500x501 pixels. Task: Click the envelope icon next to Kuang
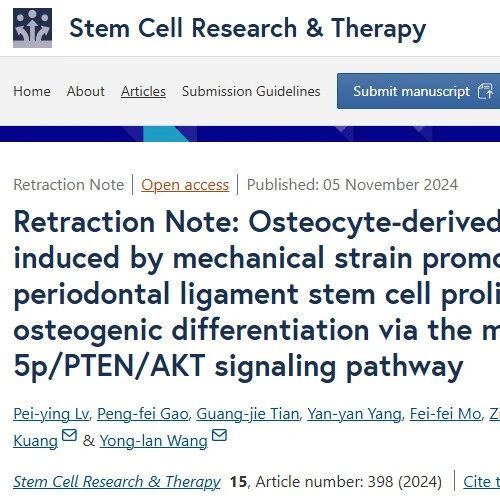tap(69, 435)
